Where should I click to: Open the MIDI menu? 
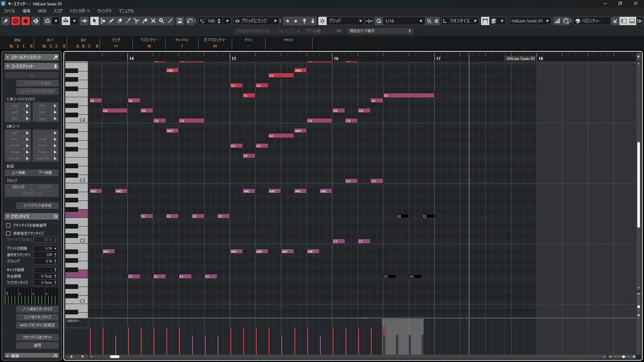42,11
